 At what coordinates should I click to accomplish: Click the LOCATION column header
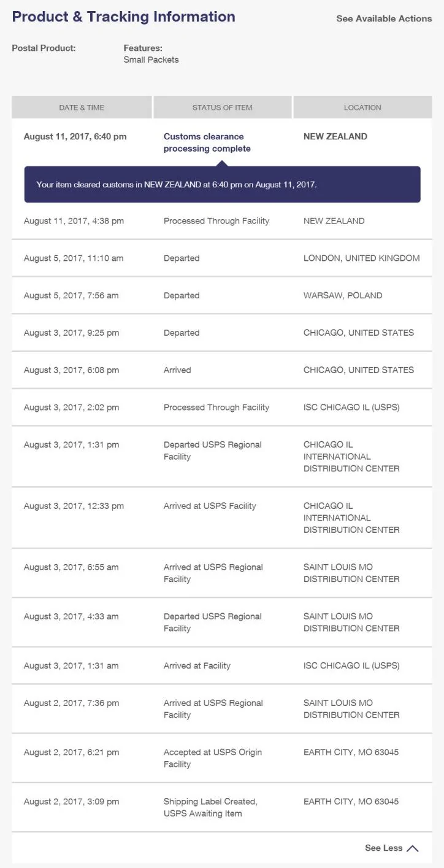tap(362, 107)
